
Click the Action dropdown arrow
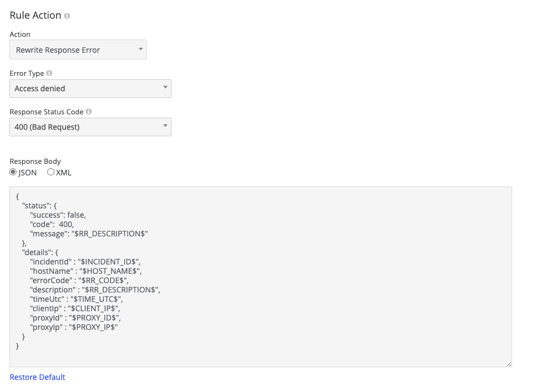141,49
